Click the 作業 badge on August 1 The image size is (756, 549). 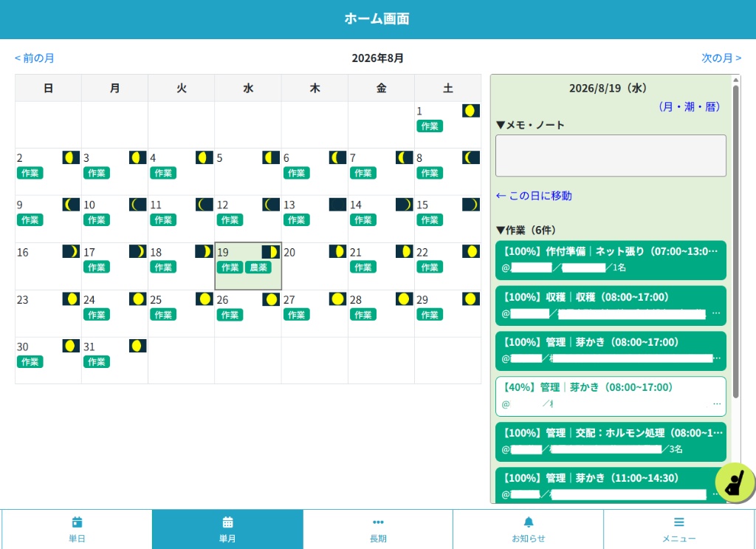pyautogui.click(x=430, y=126)
